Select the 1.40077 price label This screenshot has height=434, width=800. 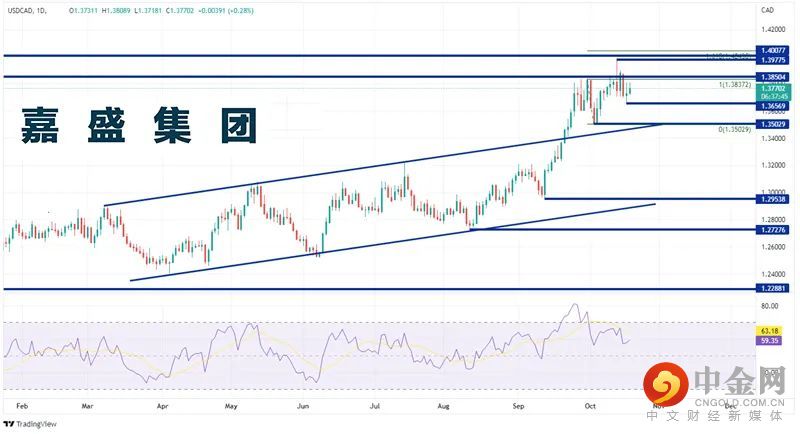773,50
